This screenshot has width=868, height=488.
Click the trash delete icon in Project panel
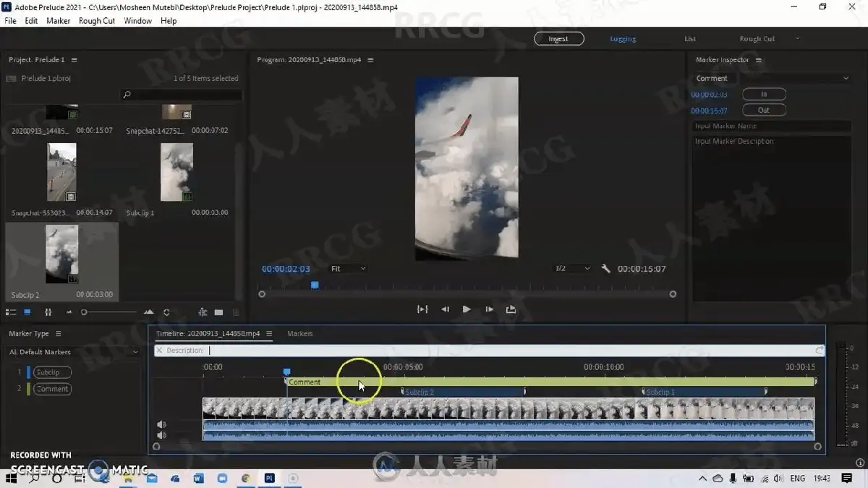tap(236, 312)
